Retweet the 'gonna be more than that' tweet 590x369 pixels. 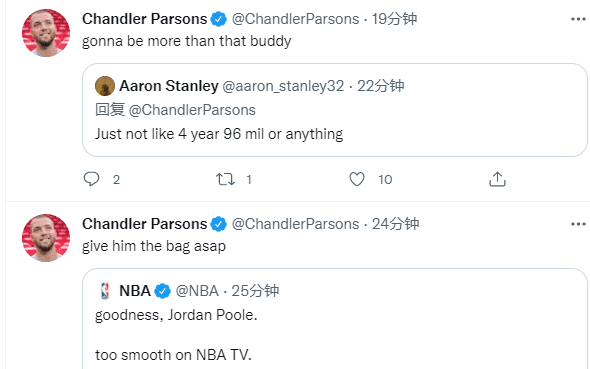pos(225,179)
